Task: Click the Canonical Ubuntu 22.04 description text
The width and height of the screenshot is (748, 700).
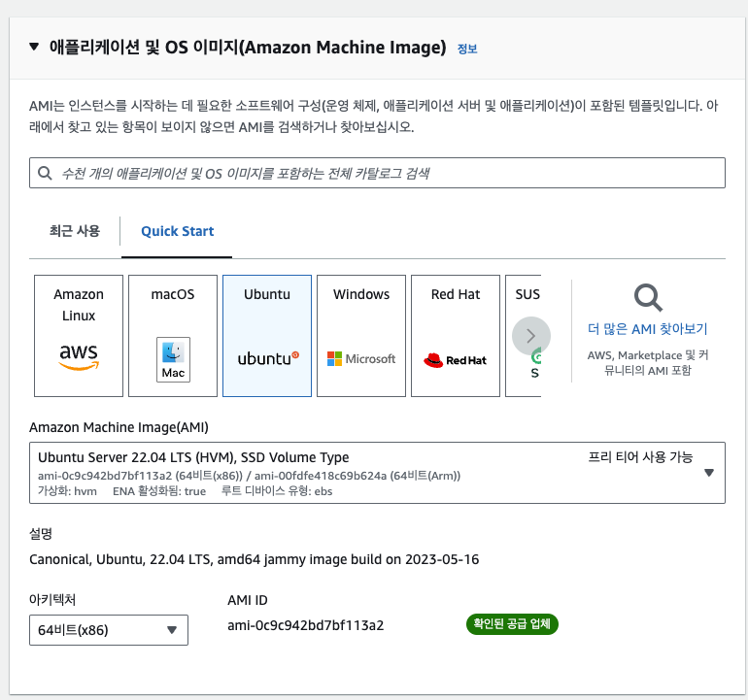Action: 254,559
